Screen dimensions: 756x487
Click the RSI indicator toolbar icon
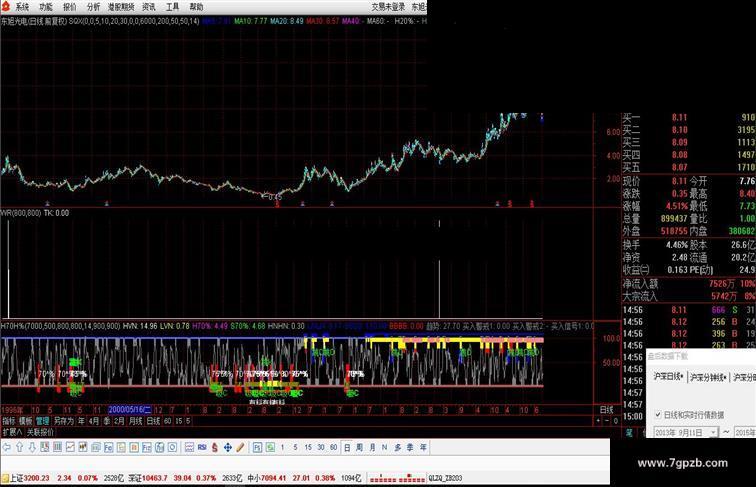click(x=202, y=447)
